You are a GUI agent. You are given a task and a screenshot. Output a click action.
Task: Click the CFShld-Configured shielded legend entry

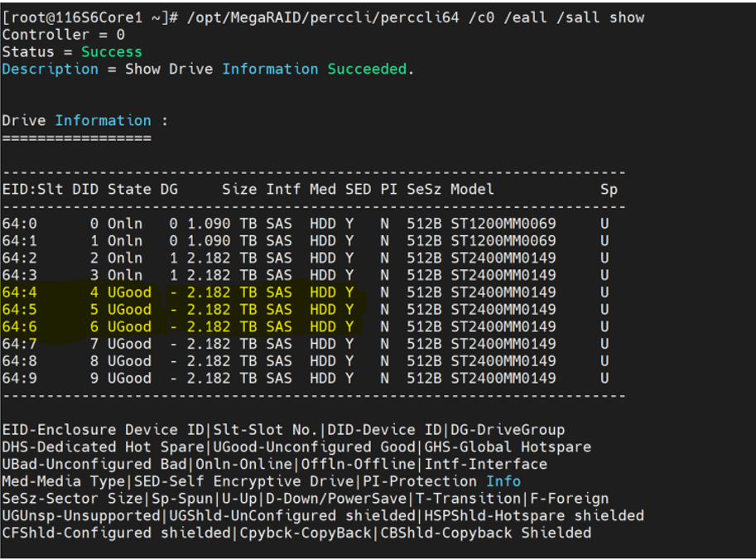click(x=116, y=533)
